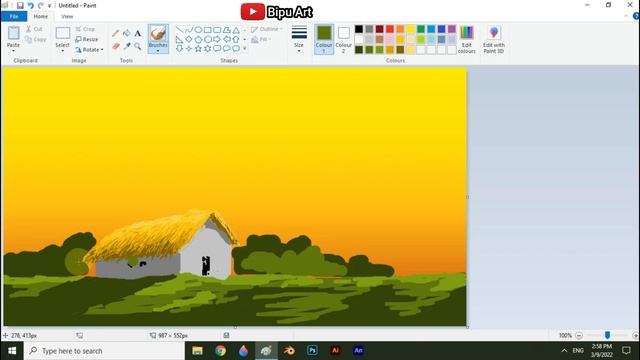Expand the Rotate dropdown
Screen dimensions: 640x360
click(x=102, y=50)
